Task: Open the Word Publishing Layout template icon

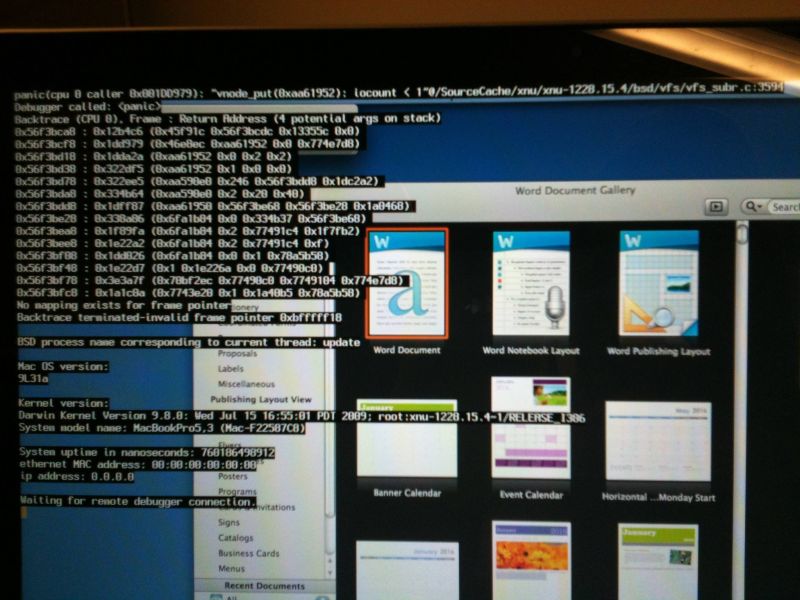Action: pyautogui.click(x=657, y=280)
